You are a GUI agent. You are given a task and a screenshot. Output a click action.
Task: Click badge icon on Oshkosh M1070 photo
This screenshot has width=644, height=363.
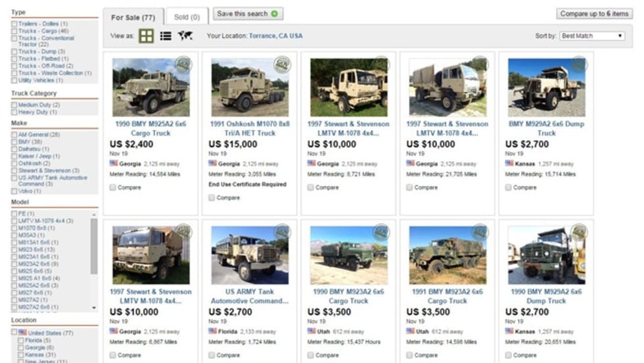(x=282, y=64)
